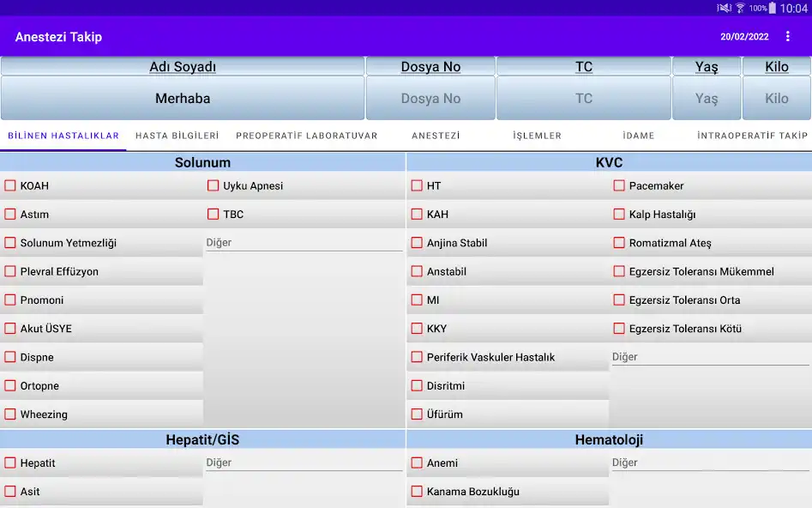Viewport: 812px width, 508px height.
Task: Check the Periferik Vaskuler Hastalık option
Action: point(417,357)
